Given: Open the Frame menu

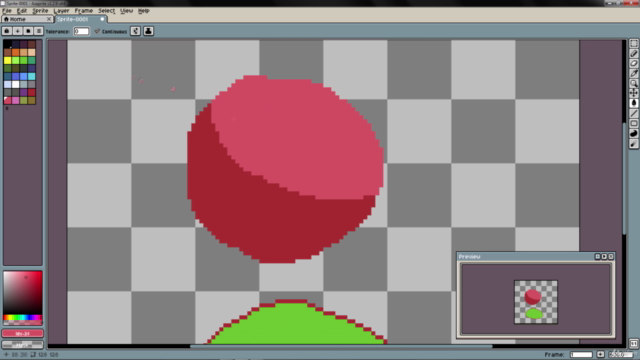Looking at the screenshot, I should tap(84, 11).
